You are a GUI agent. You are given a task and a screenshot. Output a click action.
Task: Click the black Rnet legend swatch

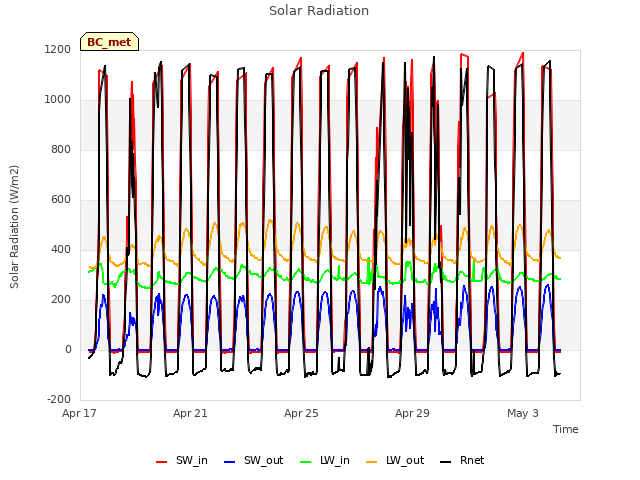446,462
